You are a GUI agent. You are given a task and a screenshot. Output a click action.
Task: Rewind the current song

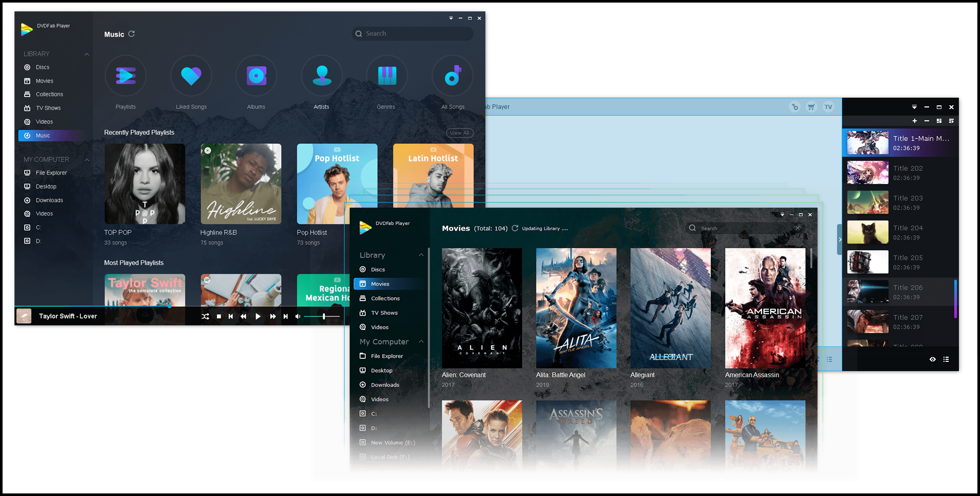point(244,317)
